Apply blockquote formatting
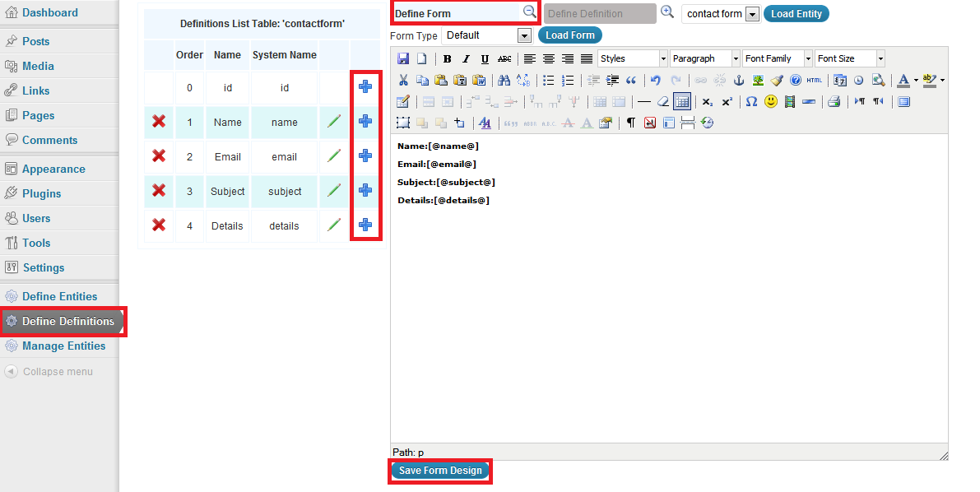Screen dimensions: 980x492 pyautogui.click(x=630, y=80)
